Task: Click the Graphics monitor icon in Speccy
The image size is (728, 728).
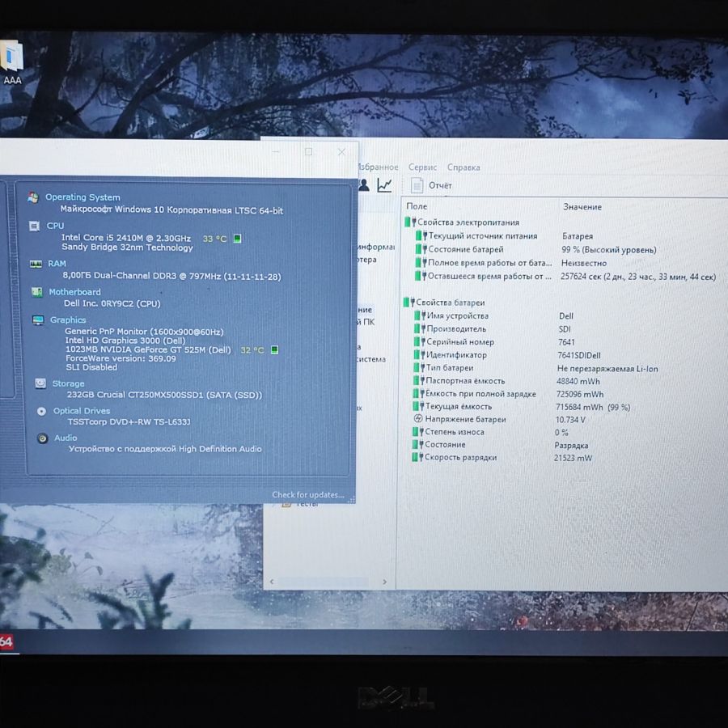Action: (38, 320)
